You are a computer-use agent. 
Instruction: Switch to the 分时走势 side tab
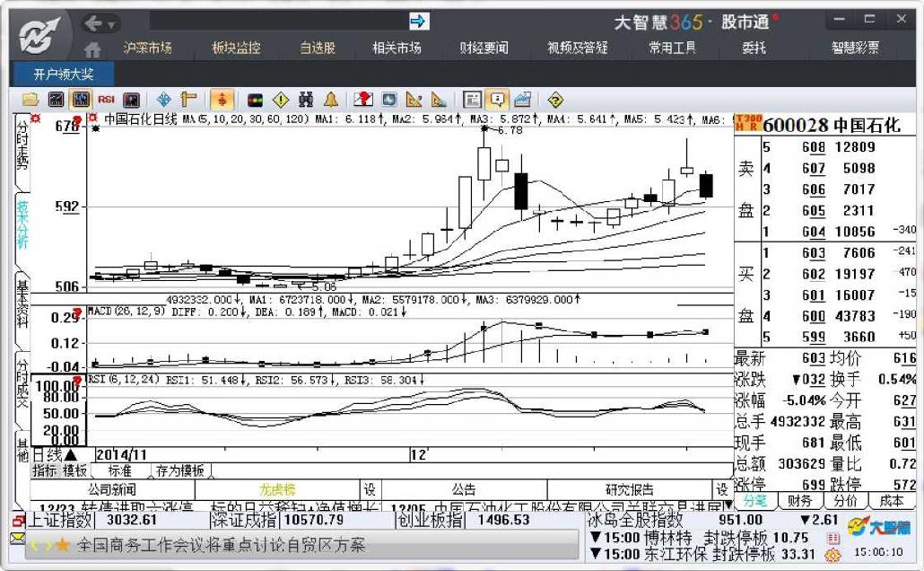point(22,145)
